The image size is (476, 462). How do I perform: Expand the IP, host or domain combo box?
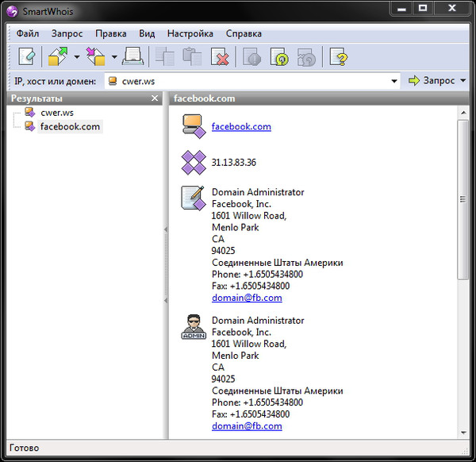[394, 81]
